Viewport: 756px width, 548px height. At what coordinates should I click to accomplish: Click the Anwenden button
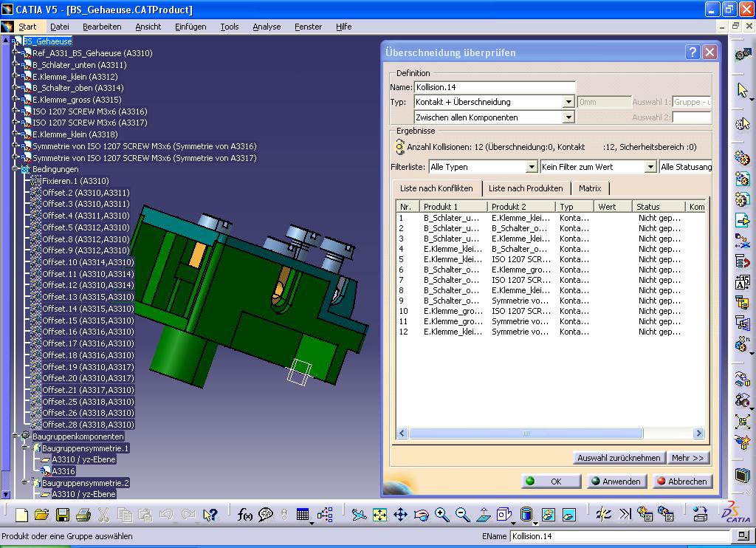[616, 482]
